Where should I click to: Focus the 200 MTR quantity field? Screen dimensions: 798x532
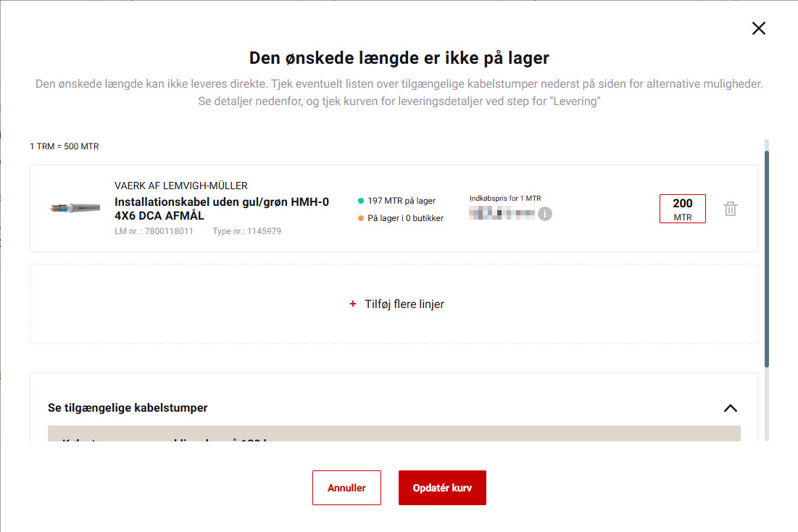[x=682, y=209]
